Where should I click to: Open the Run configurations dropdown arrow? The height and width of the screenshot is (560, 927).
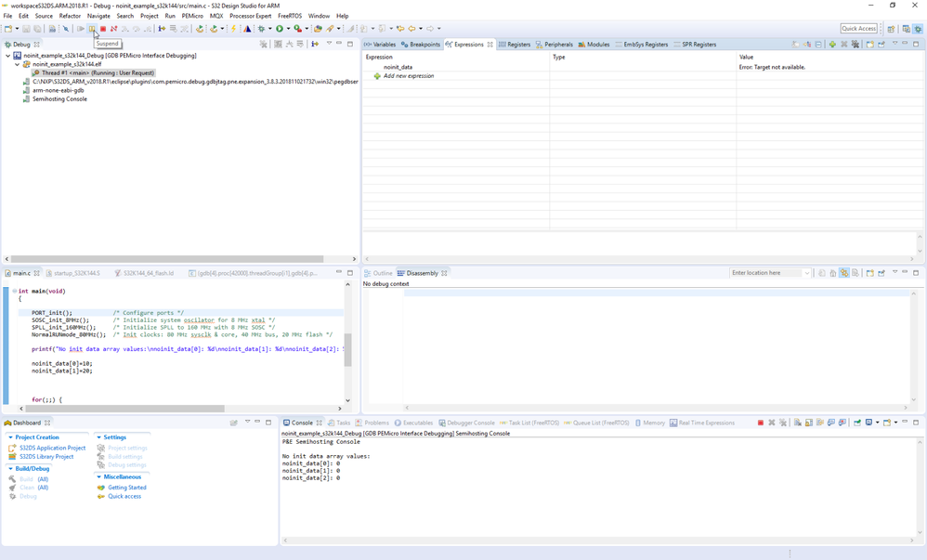[x=289, y=29]
